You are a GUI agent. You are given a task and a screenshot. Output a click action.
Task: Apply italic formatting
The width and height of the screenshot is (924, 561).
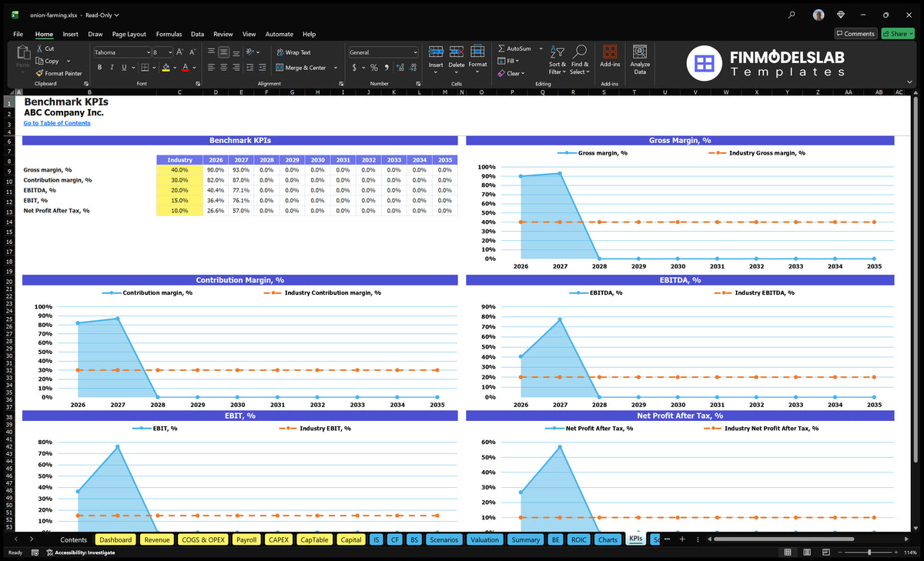111,68
